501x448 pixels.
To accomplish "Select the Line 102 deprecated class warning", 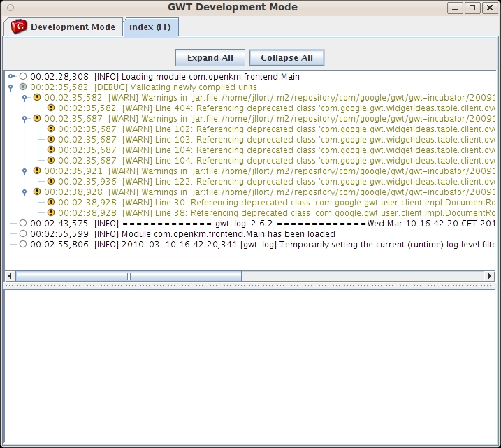I will pyautogui.click(x=276, y=129).
